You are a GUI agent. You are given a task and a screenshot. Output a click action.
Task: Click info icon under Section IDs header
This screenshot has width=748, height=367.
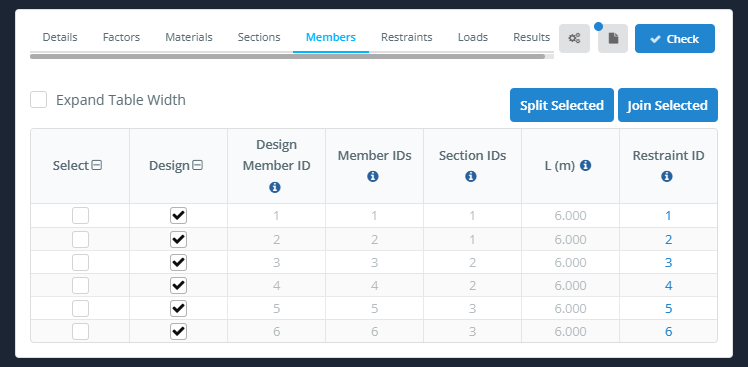pyautogui.click(x=471, y=177)
